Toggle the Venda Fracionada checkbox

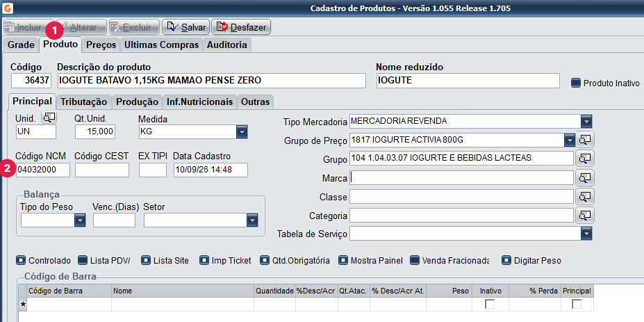pyautogui.click(x=415, y=260)
